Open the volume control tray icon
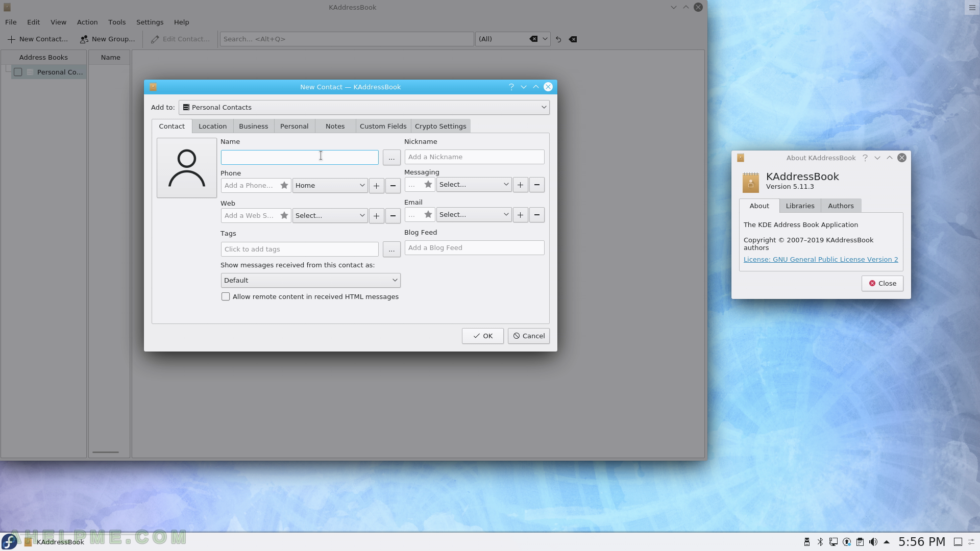This screenshot has width=980, height=551. click(x=873, y=542)
